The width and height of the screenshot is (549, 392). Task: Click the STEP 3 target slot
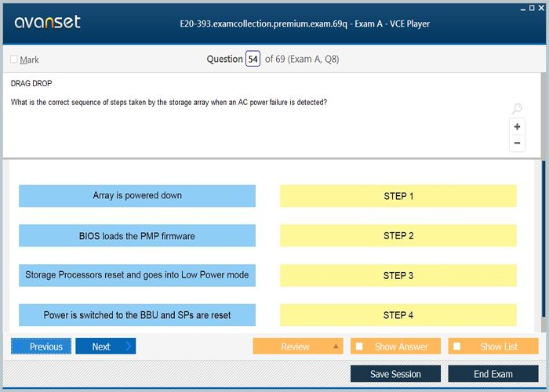pyautogui.click(x=398, y=276)
